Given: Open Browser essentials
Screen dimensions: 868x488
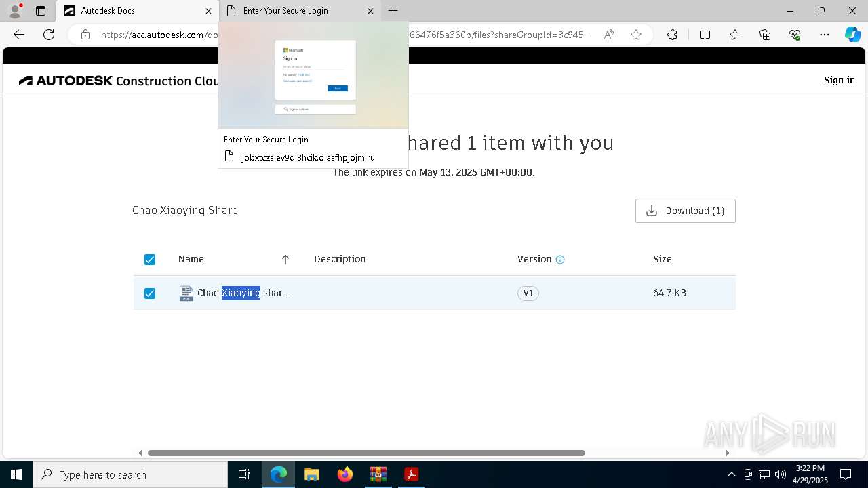Looking at the screenshot, I should [795, 35].
